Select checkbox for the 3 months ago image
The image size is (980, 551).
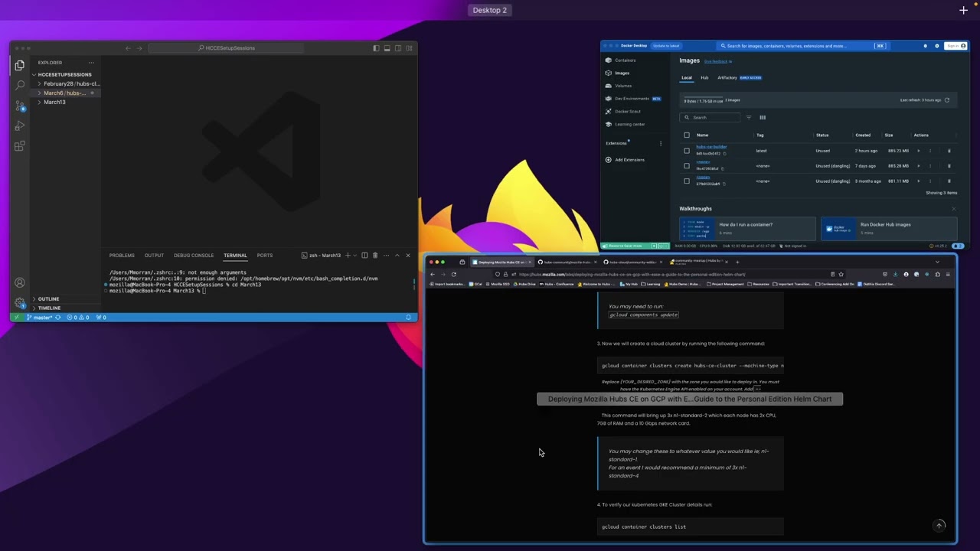[687, 181]
